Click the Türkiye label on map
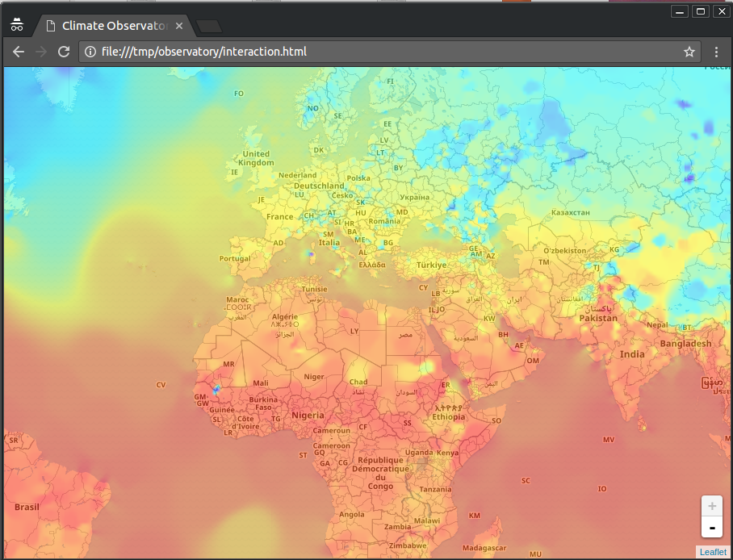This screenshot has height=560, width=733. [x=431, y=265]
